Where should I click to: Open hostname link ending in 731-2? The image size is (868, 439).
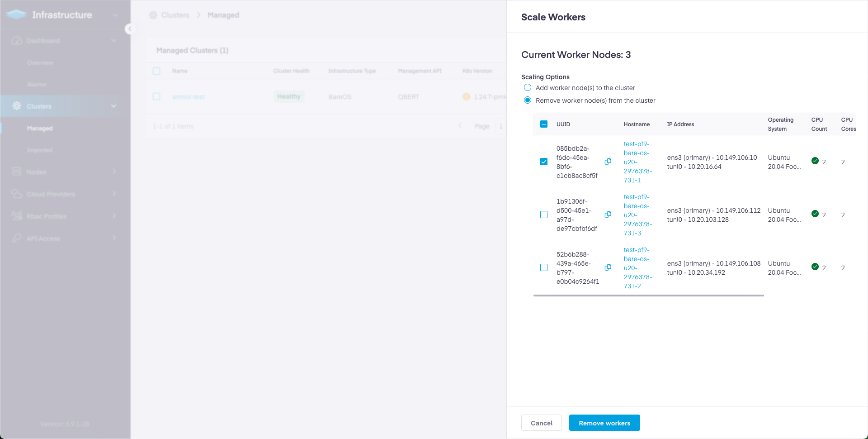click(637, 268)
